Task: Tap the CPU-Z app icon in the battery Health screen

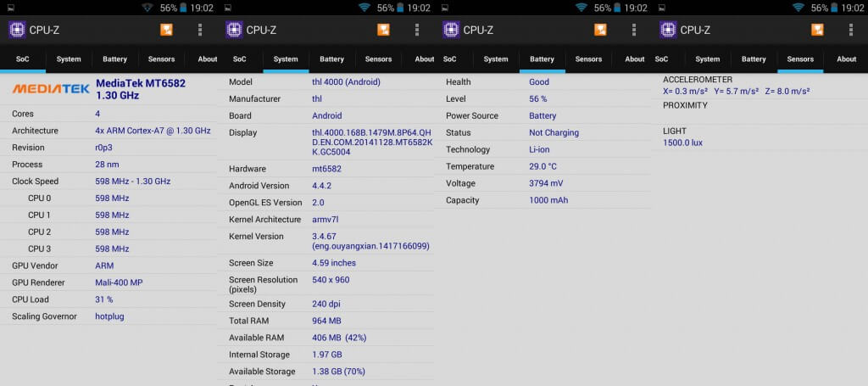Action: tap(451, 30)
